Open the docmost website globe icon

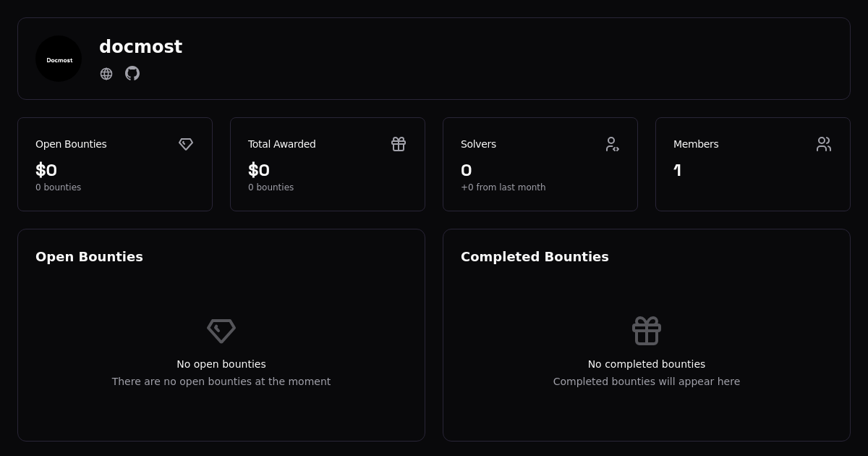pyautogui.click(x=106, y=74)
